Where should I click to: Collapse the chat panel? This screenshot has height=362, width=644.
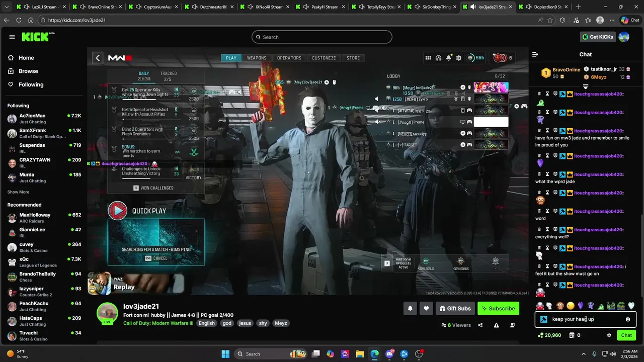[535, 54]
